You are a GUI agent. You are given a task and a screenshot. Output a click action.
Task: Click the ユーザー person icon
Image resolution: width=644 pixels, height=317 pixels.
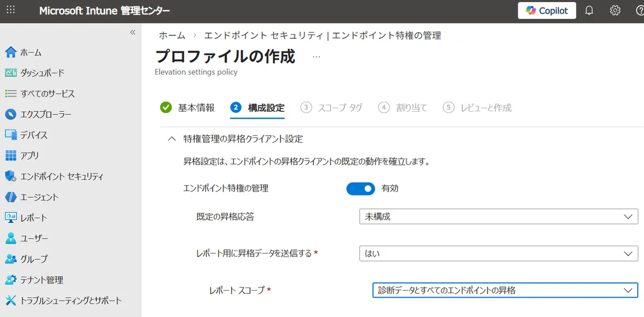(11, 238)
